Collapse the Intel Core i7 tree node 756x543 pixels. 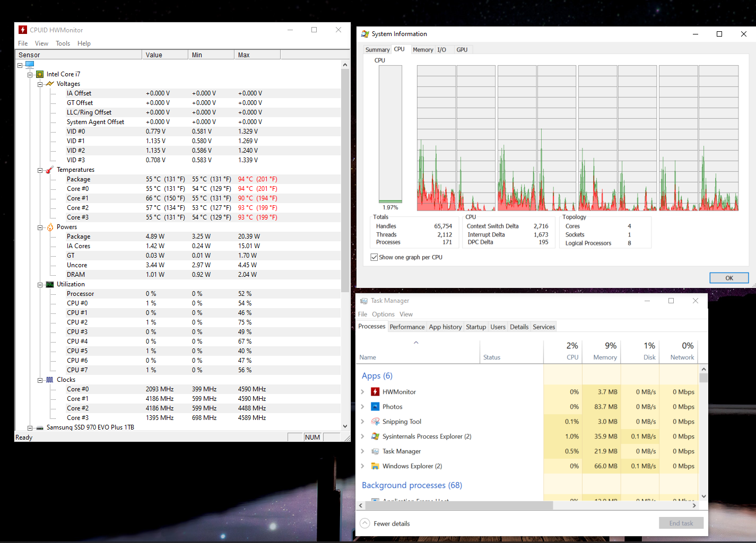tap(30, 75)
